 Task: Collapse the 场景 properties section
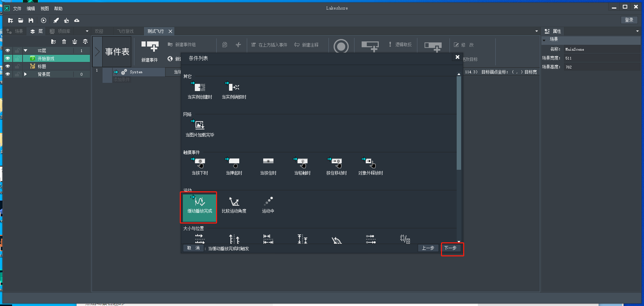[544, 40]
